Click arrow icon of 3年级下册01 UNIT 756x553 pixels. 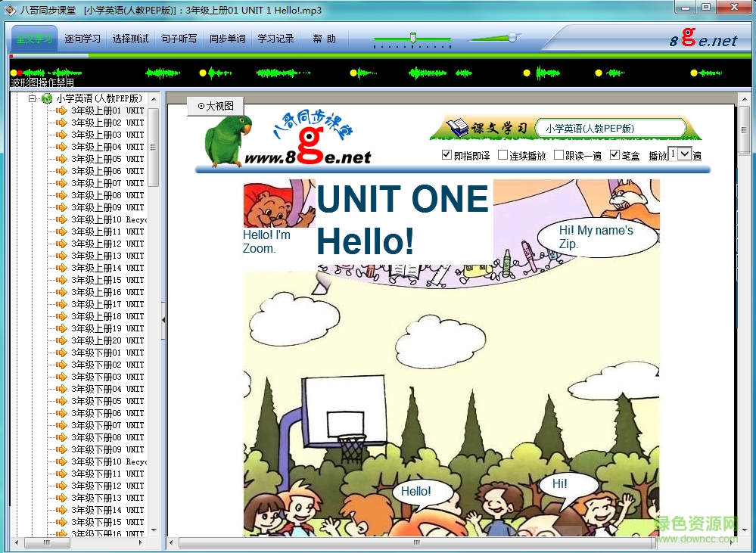(x=61, y=353)
